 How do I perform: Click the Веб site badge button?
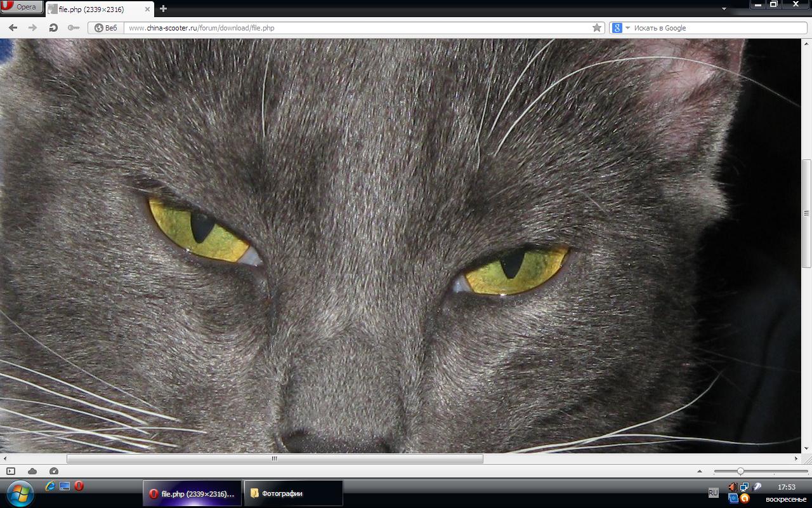coord(106,28)
